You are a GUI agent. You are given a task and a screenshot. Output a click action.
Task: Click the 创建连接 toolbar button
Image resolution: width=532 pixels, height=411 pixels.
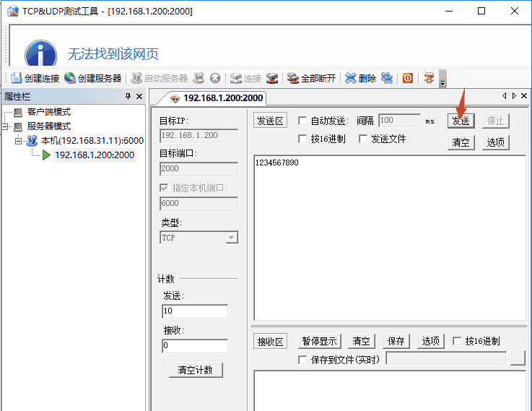click(x=35, y=79)
